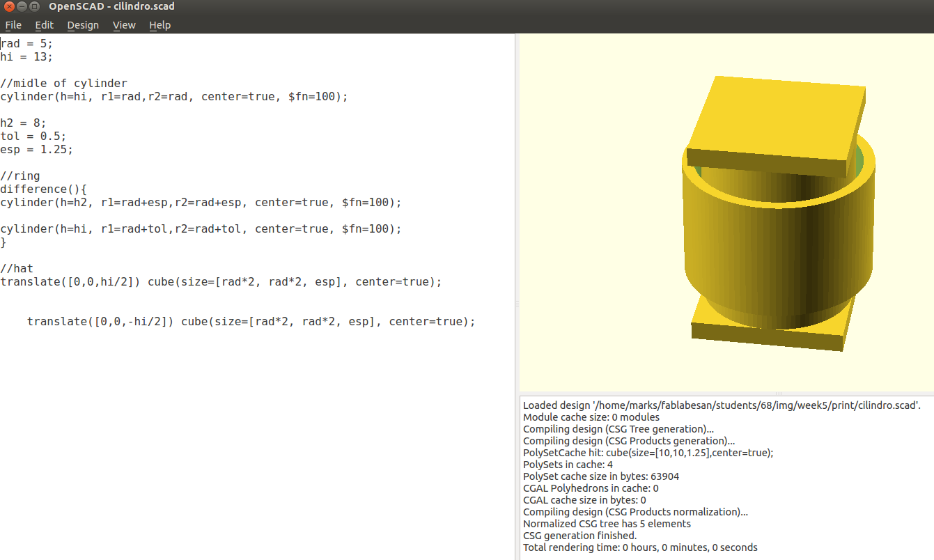
Task: Click the 'CGAL cache size in bytes: 0' line
Action: click(x=584, y=500)
